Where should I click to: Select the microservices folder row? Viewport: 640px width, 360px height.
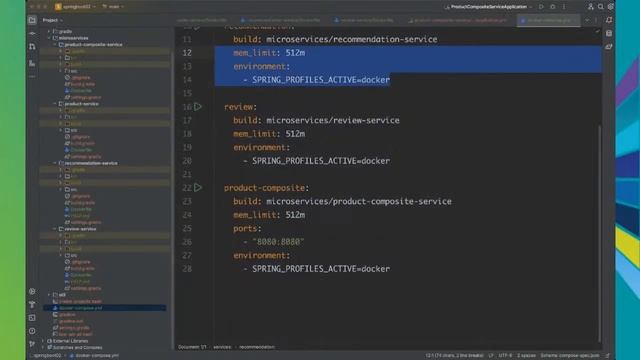pos(104,38)
